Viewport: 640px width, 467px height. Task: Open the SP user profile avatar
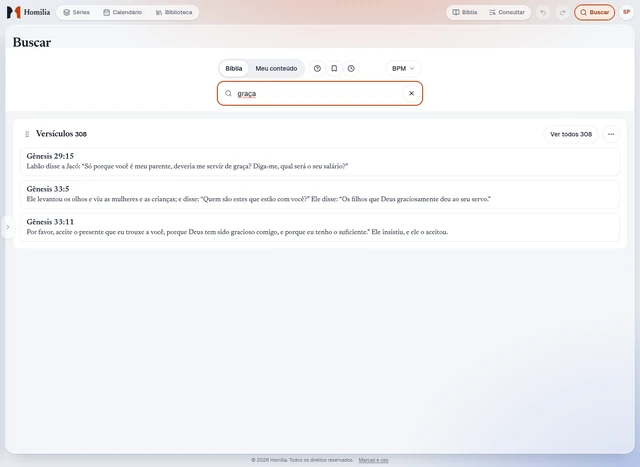tap(626, 12)
